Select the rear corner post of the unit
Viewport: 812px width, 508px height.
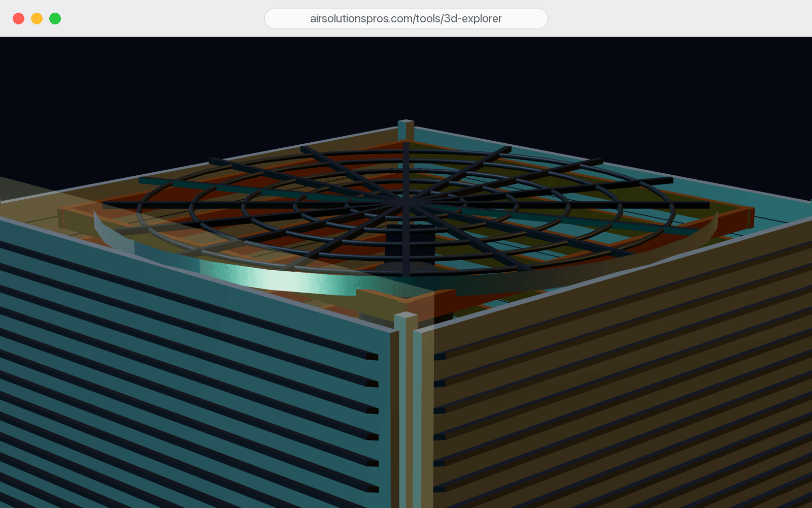tap(406, 130)
